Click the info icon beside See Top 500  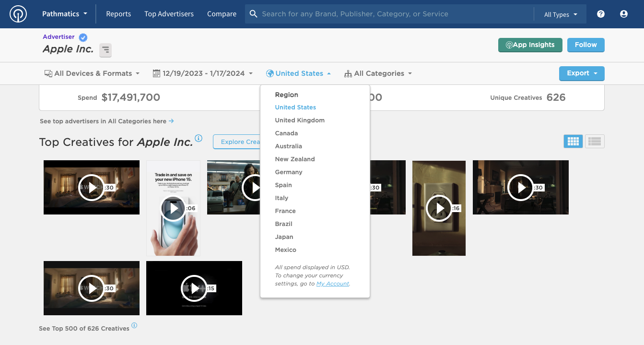[x=134, y=325]
